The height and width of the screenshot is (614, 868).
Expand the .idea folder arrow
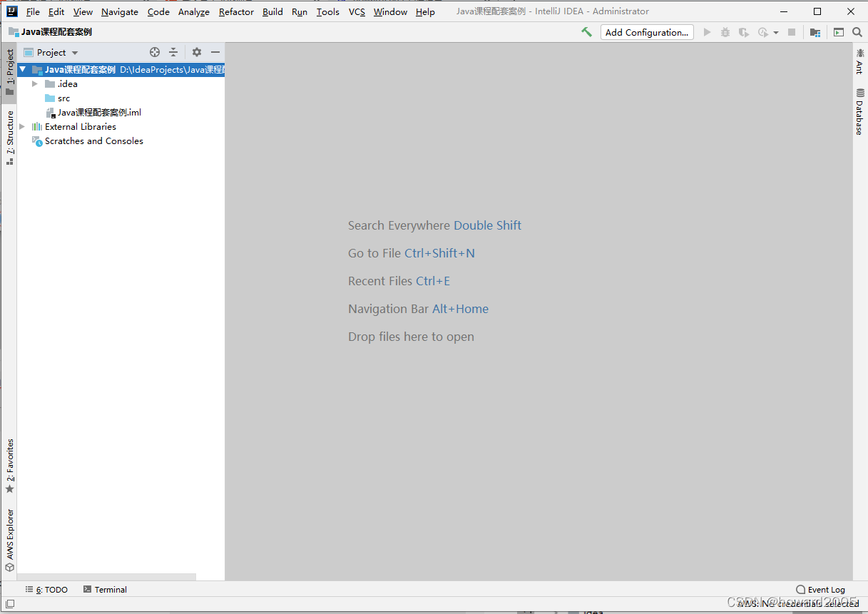coord(35,84)
